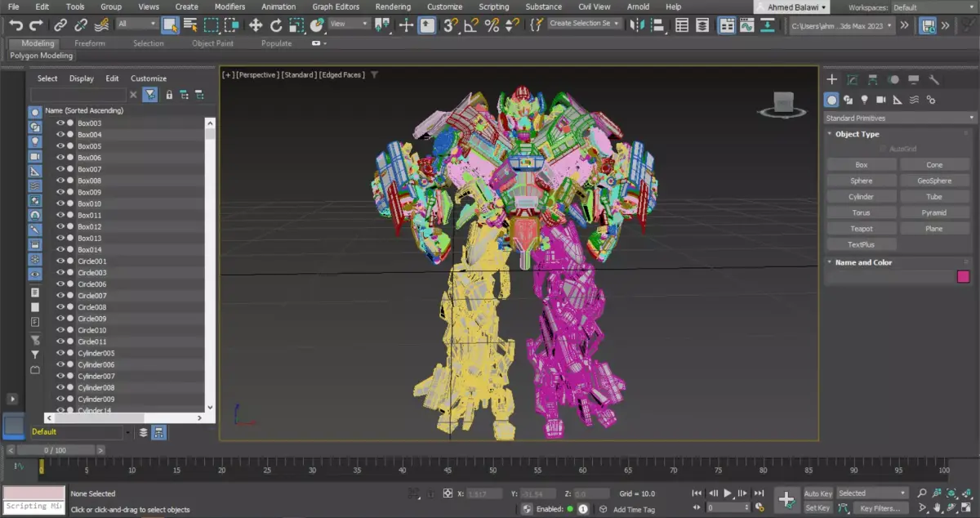Switch to Cameras create category
The width and height of the screenshot is (980, 518).
click(880, 100)
